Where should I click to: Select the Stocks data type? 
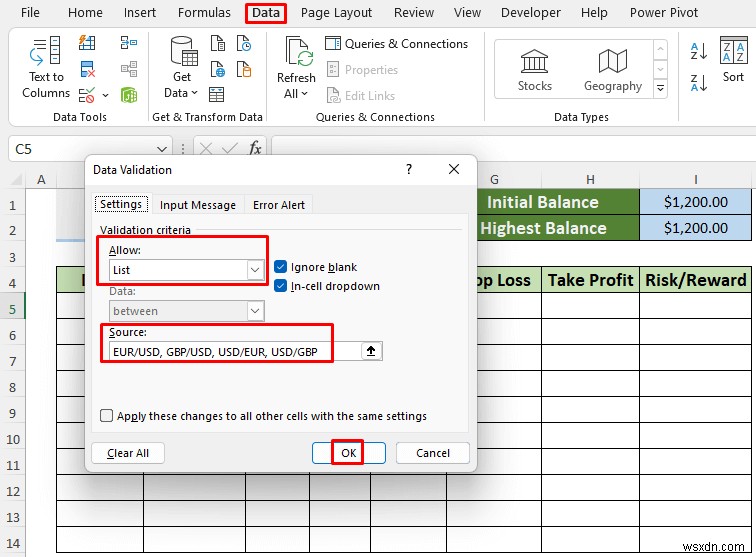(x=535, y=70)
